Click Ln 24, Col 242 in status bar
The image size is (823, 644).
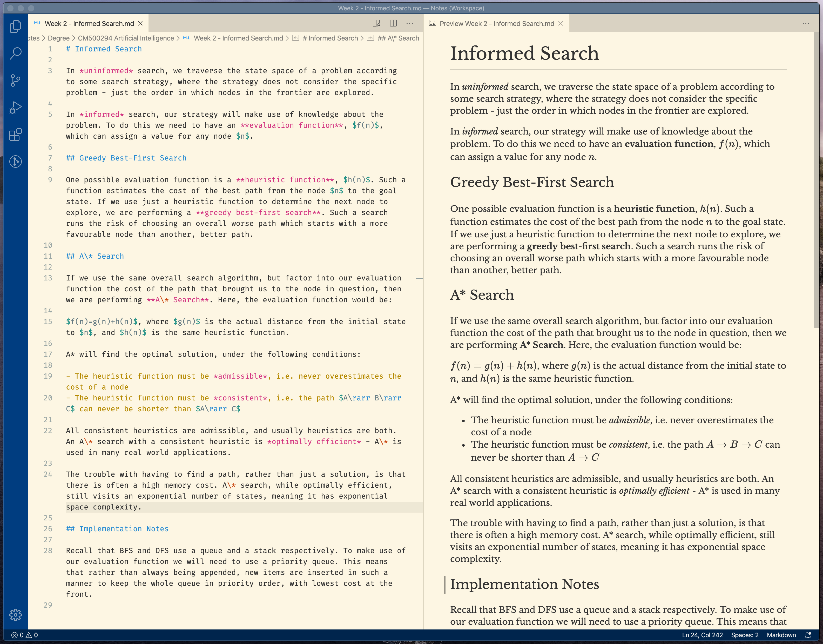pos(702,635)
